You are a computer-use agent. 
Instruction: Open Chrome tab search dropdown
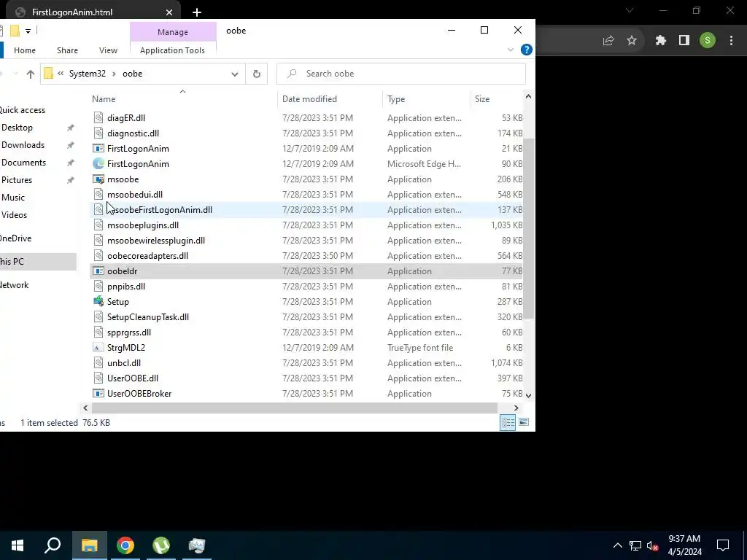pyautogui.click(x=630, y=10)
